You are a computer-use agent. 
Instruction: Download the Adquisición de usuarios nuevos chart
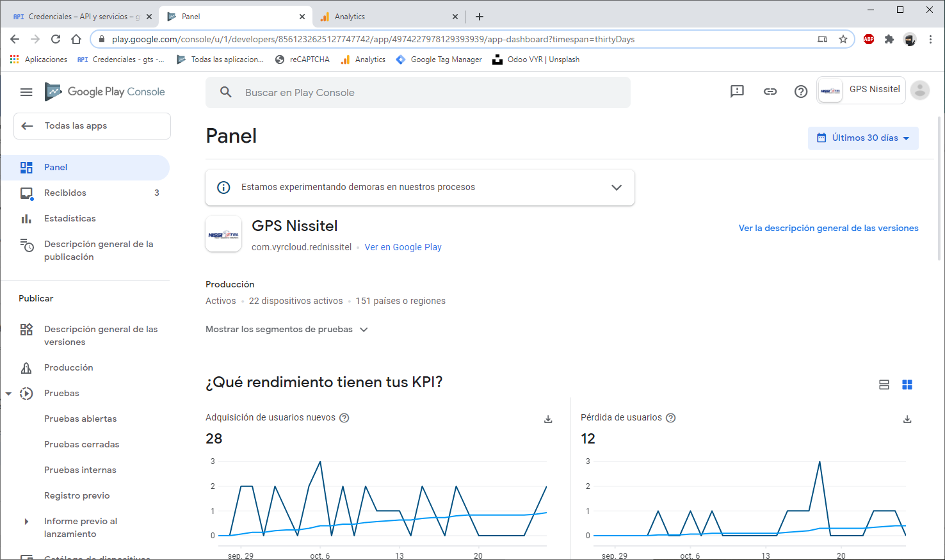pos(548,419)
